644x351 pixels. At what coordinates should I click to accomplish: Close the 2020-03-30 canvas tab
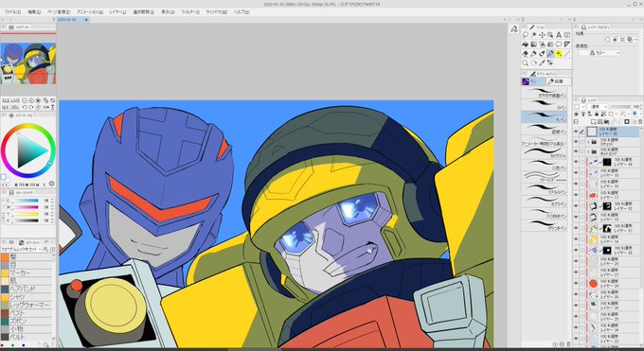(86, 19)
